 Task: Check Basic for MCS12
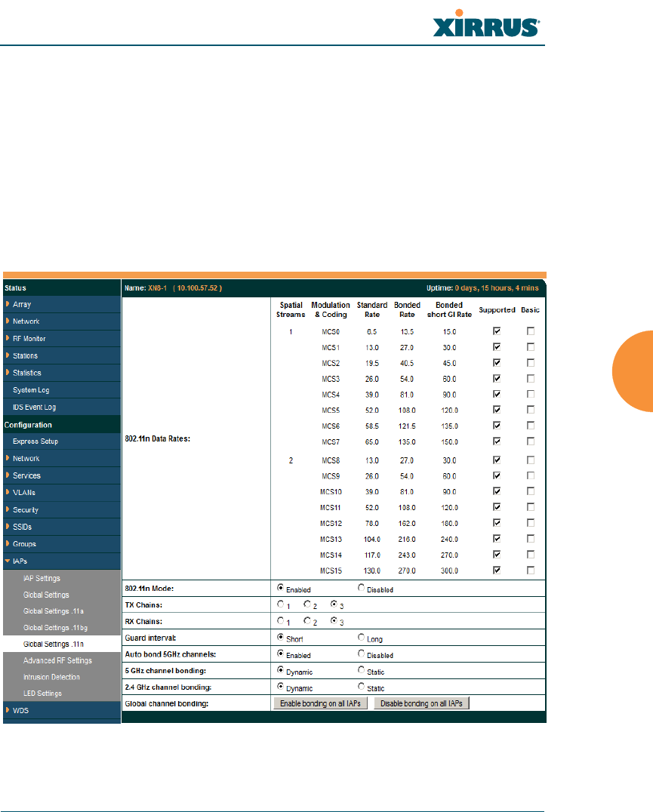pos(530,523)
